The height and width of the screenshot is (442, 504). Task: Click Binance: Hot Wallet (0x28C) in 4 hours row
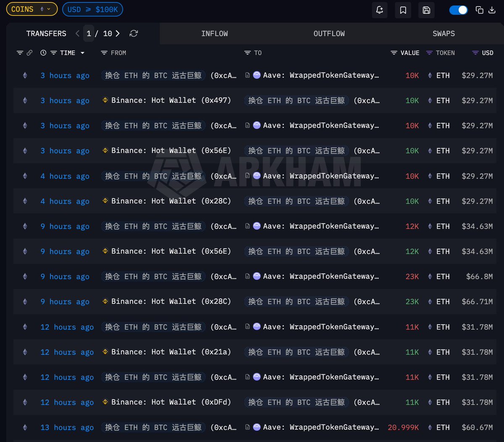click(x=171, y=201)
